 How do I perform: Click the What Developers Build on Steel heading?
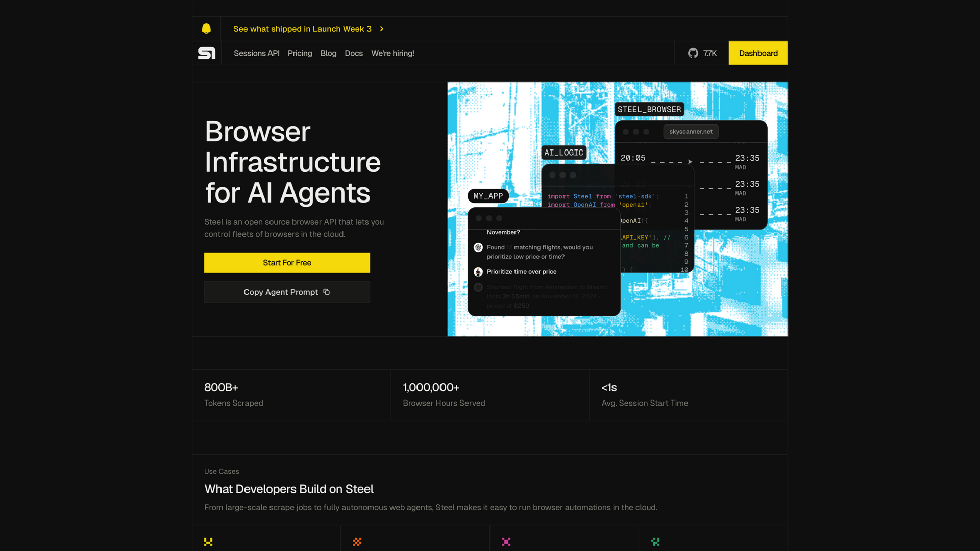289,489
